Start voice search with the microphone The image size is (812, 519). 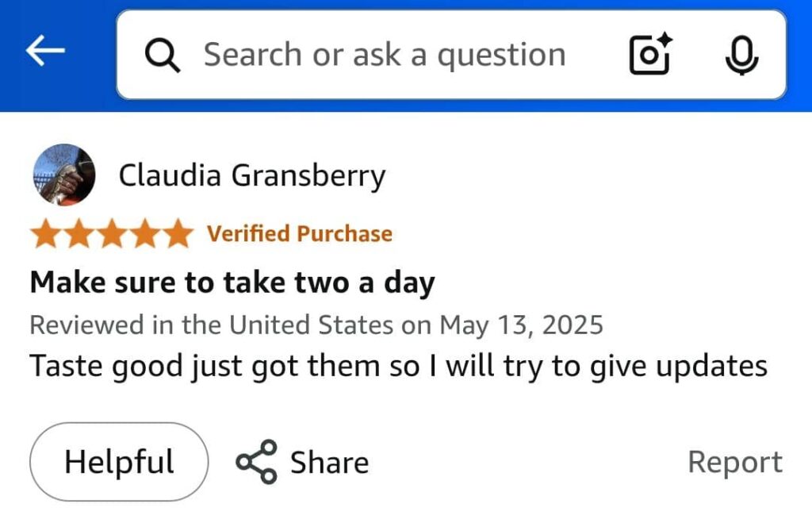[742, 55]
